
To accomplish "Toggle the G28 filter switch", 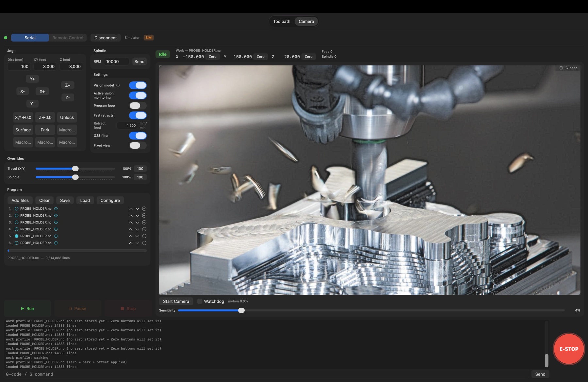I will (x=138, y=136).
